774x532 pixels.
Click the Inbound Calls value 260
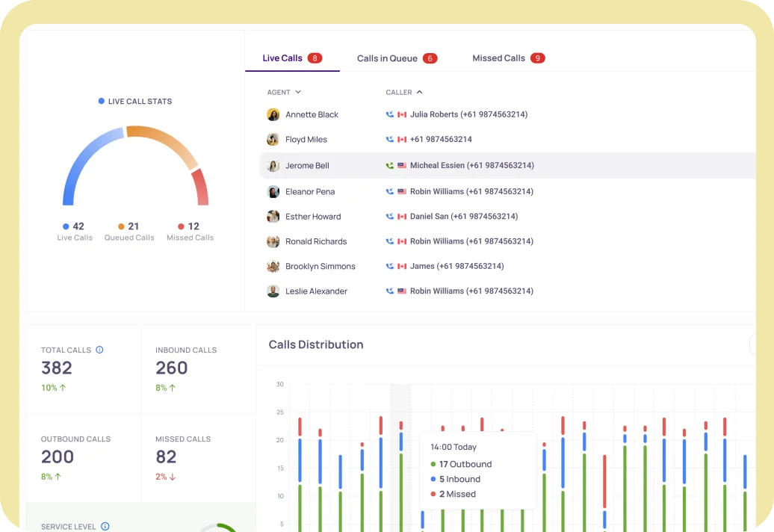click(x=172, y=368)
